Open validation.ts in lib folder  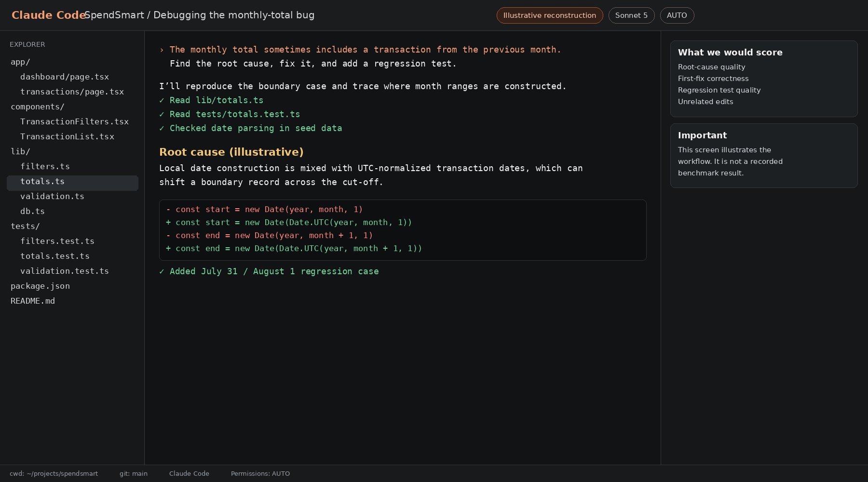tap(52, 197)
